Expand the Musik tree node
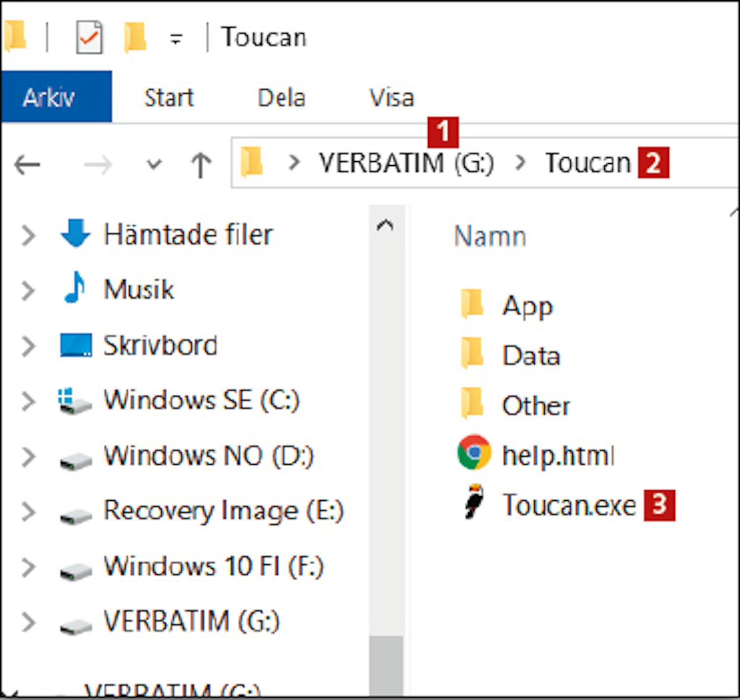 coord(29,290)
